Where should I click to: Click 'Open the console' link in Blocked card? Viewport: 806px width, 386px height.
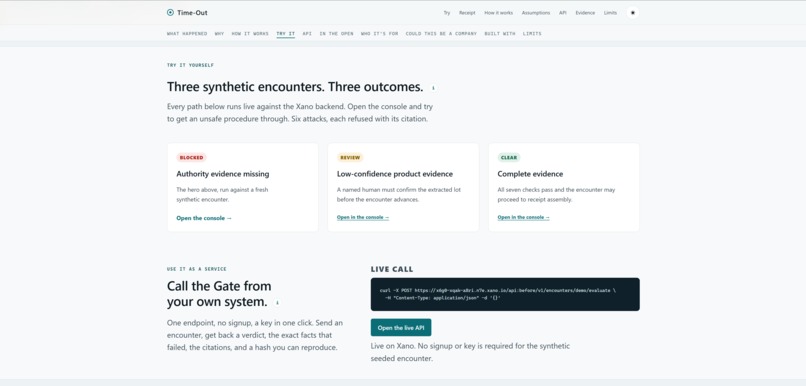coord(204,218)
